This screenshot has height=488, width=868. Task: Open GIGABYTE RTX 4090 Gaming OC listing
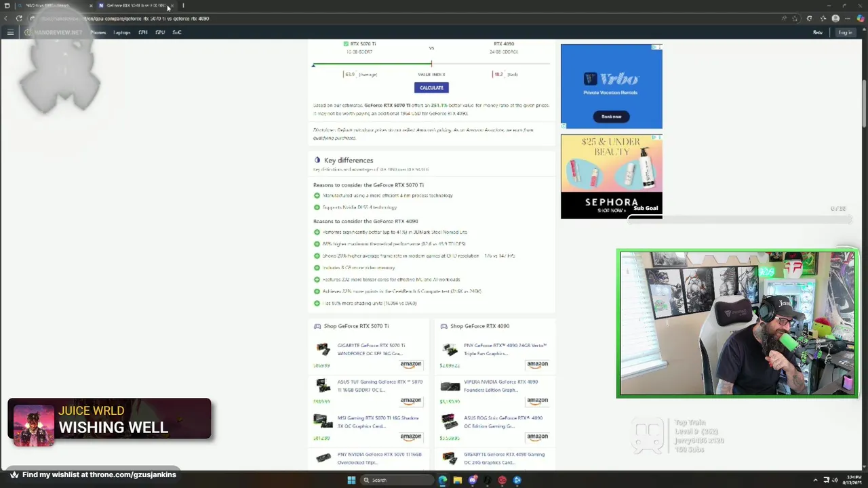504,458
